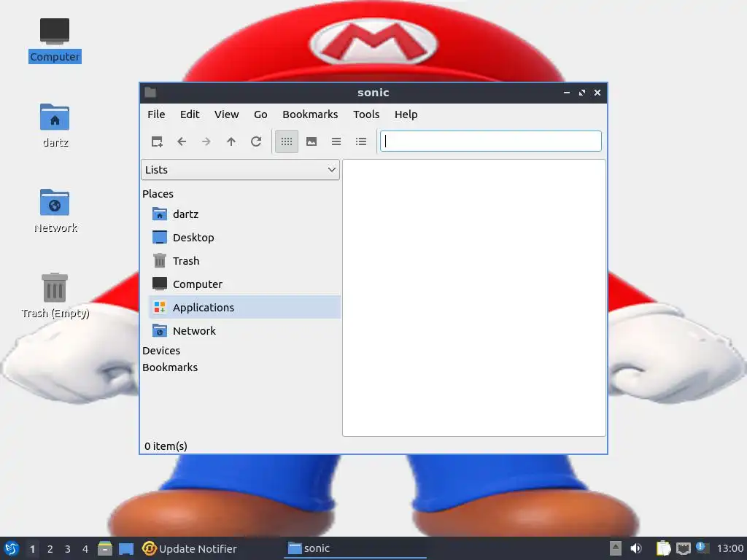The height and width of the screenshot is (560, 747).
Task: Open the Bookmarks menu
Action: coord(310,114)
